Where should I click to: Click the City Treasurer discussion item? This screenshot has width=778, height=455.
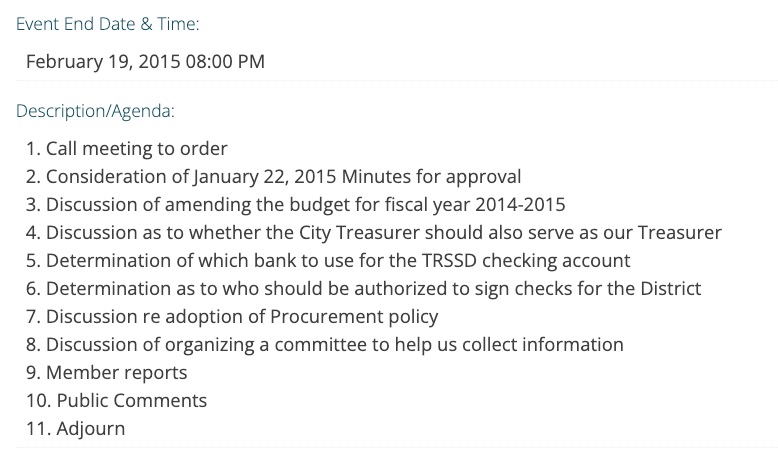pyautogui.click(x=374, y=232)
